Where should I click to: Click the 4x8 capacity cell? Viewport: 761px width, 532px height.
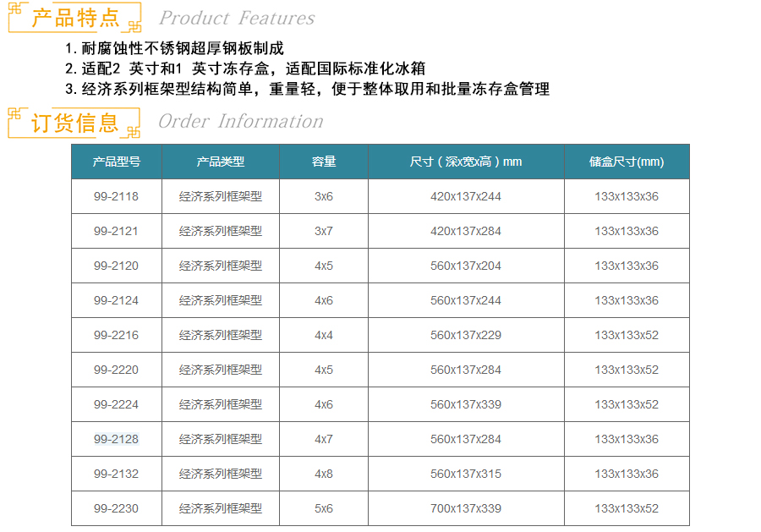coord(324,474)
